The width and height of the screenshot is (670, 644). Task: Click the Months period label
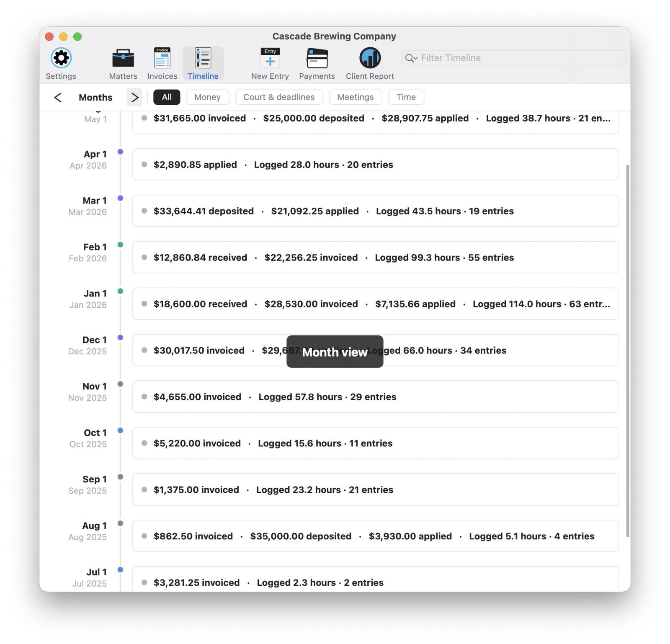tap(95, 98)
